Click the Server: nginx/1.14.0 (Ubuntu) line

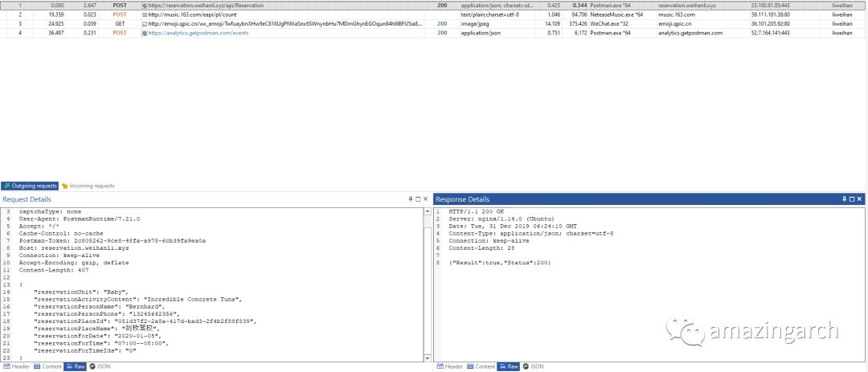click(502, 219)
